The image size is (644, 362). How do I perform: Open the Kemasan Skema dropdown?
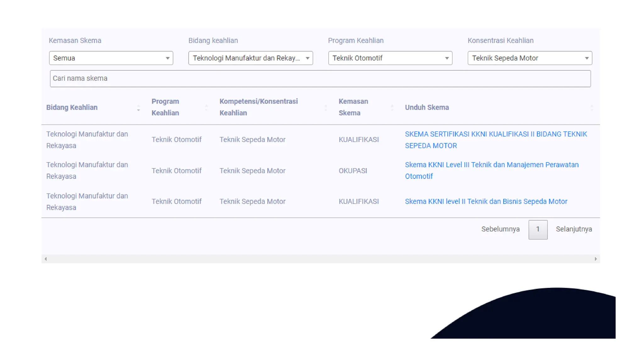click(111, 58)
